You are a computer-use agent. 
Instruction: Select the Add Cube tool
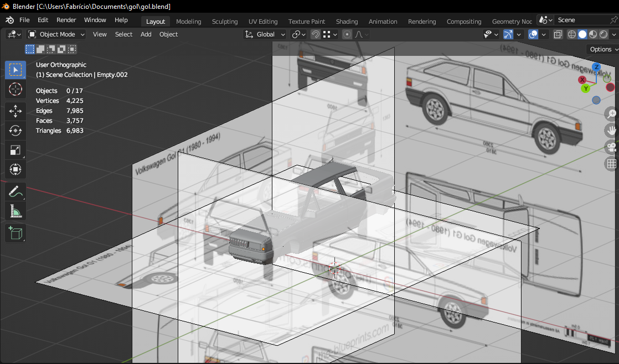tap(16, 233)
